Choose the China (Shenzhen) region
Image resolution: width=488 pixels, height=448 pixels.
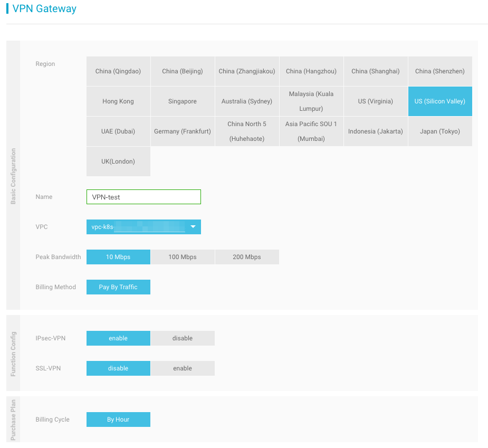[440, 71]
